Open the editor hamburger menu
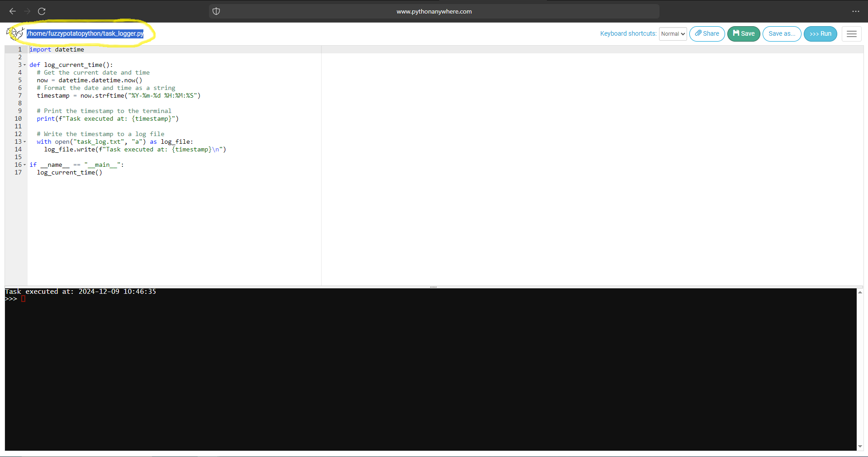This screenshot has width=868, height=457. (x=851, y=33)
